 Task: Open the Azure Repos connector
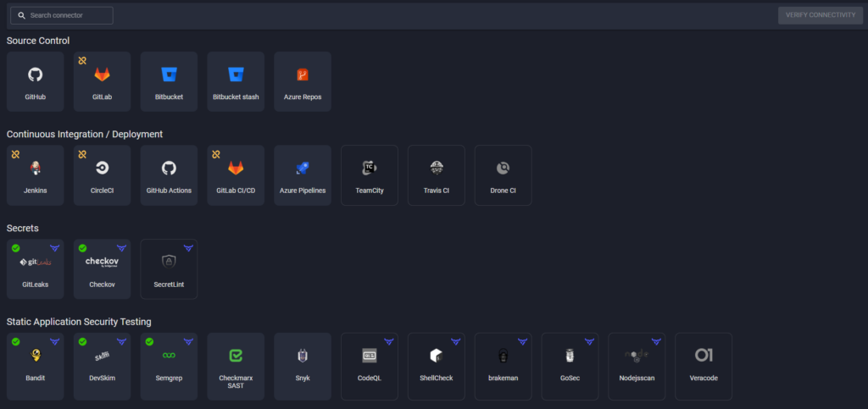[x=303, y=82]
